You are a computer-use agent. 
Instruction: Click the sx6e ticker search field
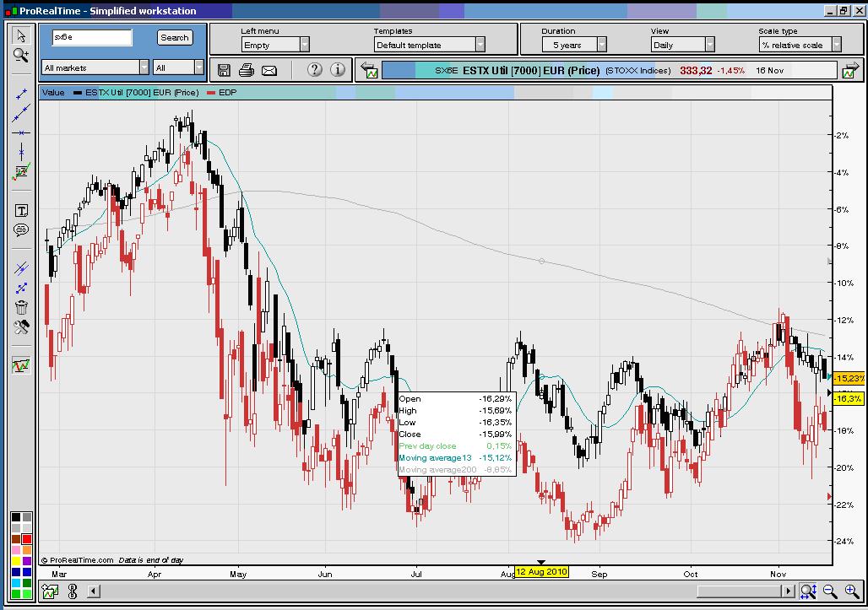click(92, 38)
